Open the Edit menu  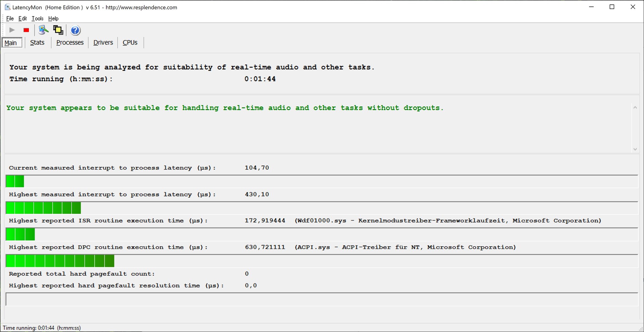22,18
